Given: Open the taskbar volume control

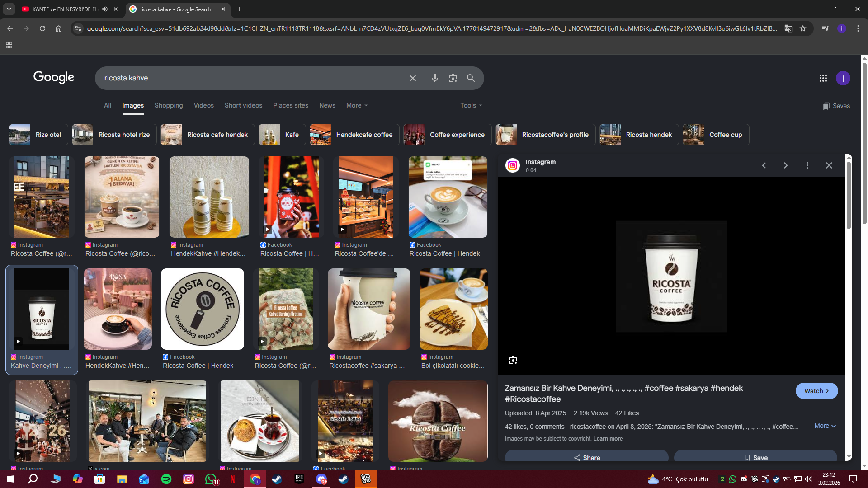Looking at the screenshot, I should [x=808, y=479].
